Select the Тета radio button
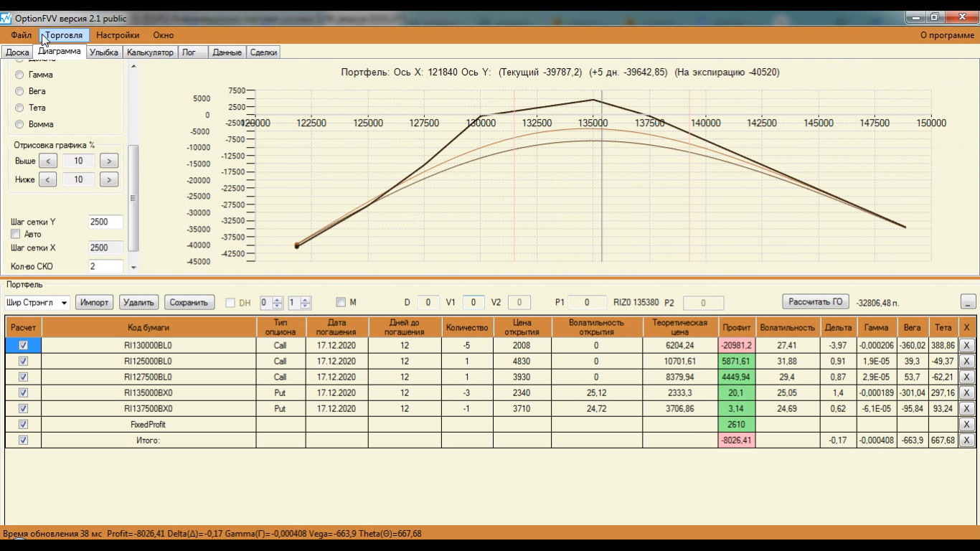Image resolution: width=980 pixels, height=551 pixels. point(20,108)
